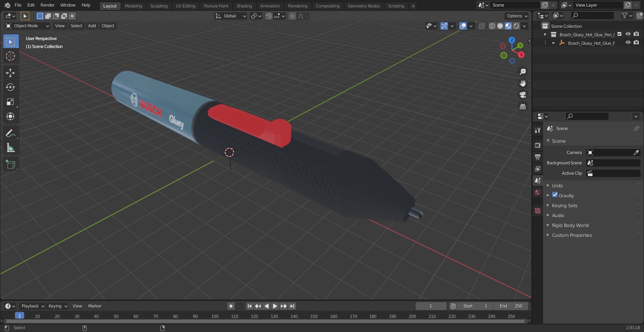Open viewport shading options dropdown arrow
The image size is (644, 332).
[524, 26]
